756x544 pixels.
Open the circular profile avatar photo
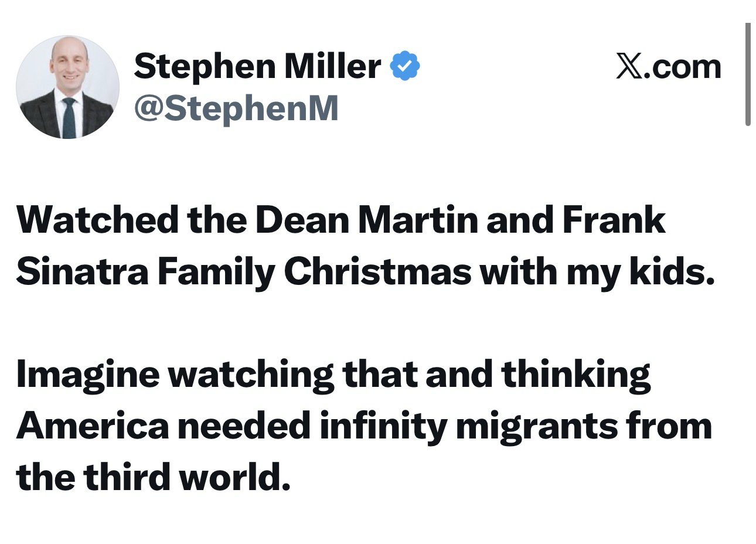pyautogui.click(x=67, y=87)
